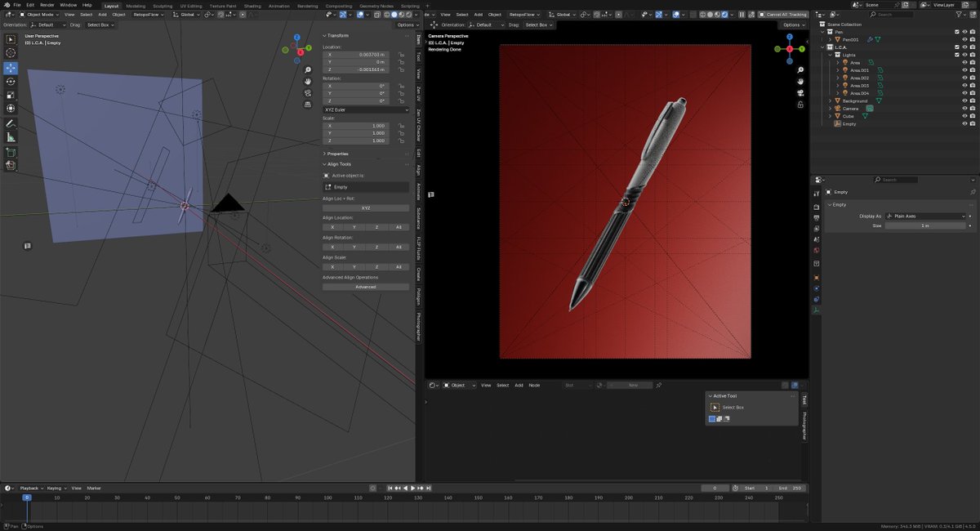Click the Advanced align operations button

click(366, 287)
